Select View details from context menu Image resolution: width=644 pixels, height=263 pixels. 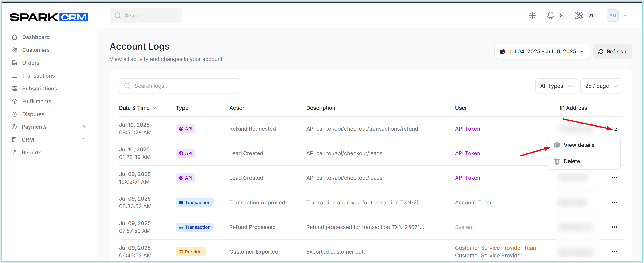579,145
